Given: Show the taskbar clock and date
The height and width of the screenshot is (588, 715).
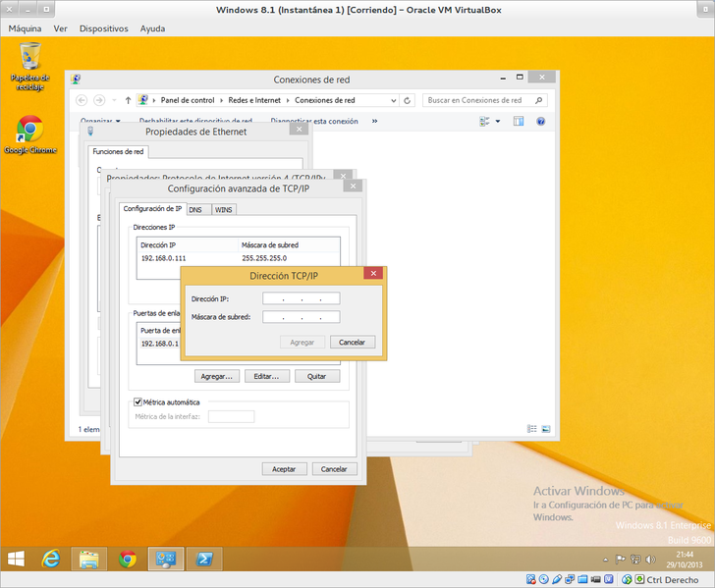Looking at the screenshot, I should click(684, 560).
